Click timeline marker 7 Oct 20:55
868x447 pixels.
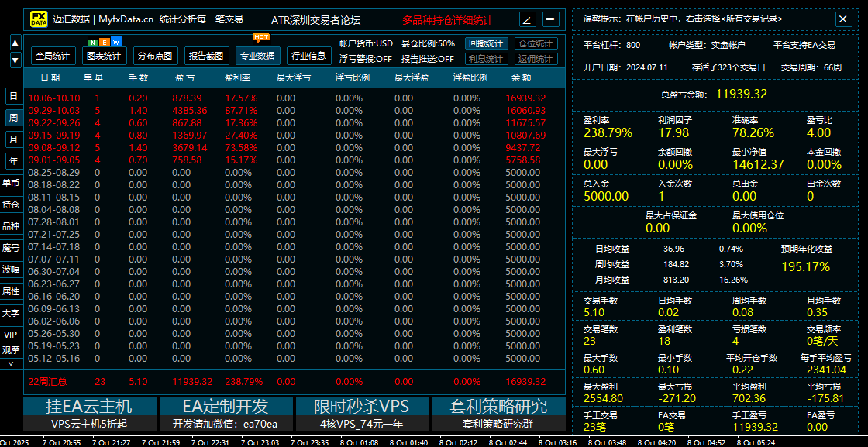63,442
